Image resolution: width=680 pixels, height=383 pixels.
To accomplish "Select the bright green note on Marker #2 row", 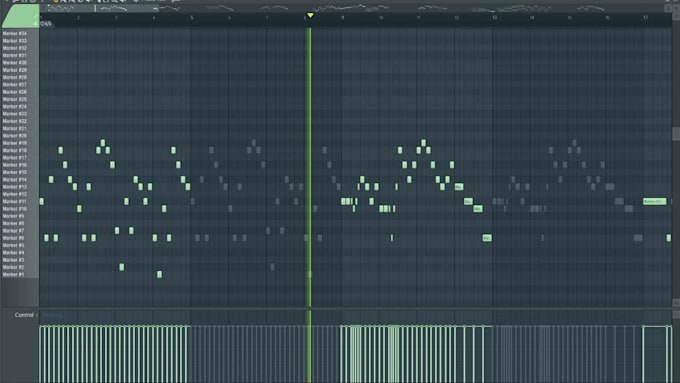I will [x=122, y=267].
